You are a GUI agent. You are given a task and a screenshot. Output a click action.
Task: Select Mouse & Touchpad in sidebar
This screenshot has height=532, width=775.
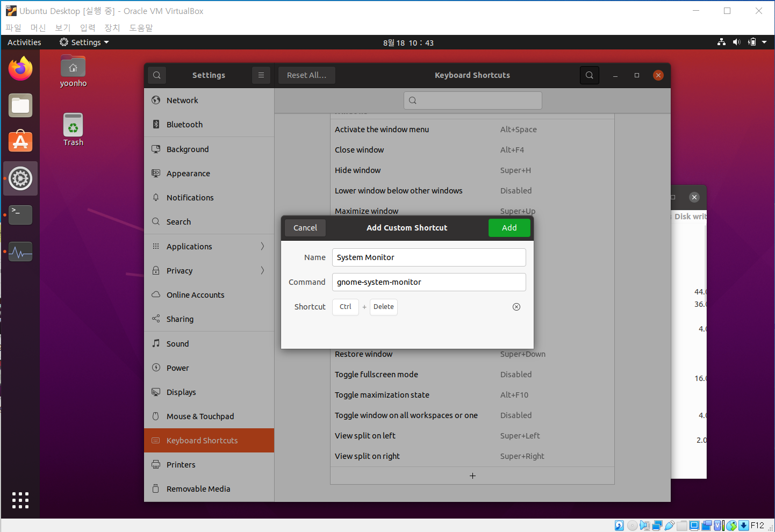click(x=209, y=416)
